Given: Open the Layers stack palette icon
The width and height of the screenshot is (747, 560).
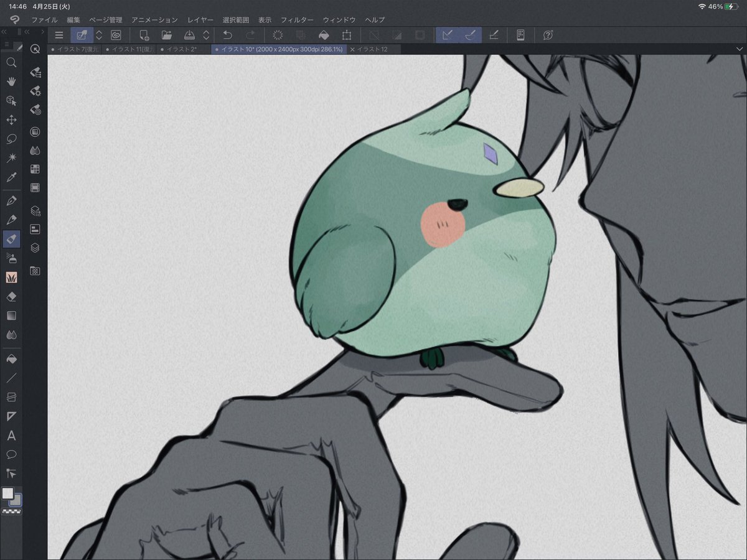Looking at the screenshot, I should (35, 248).
